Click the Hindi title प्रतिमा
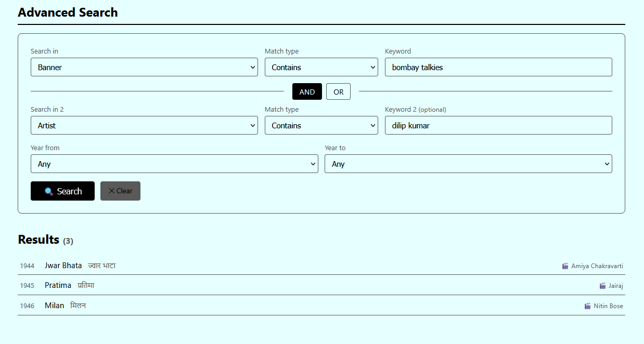 pyautogui.click(x=86, y=285)
